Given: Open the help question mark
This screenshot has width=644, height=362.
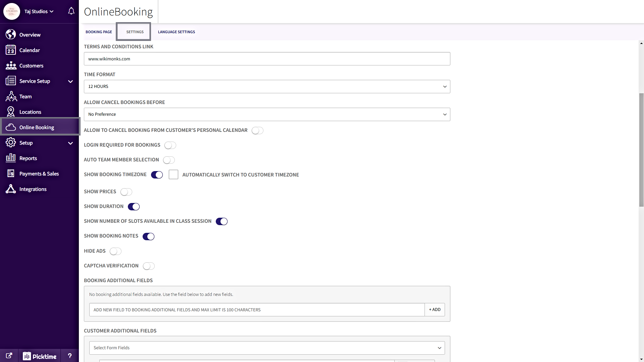Looking at the screenshot, I should click(70, 356).
